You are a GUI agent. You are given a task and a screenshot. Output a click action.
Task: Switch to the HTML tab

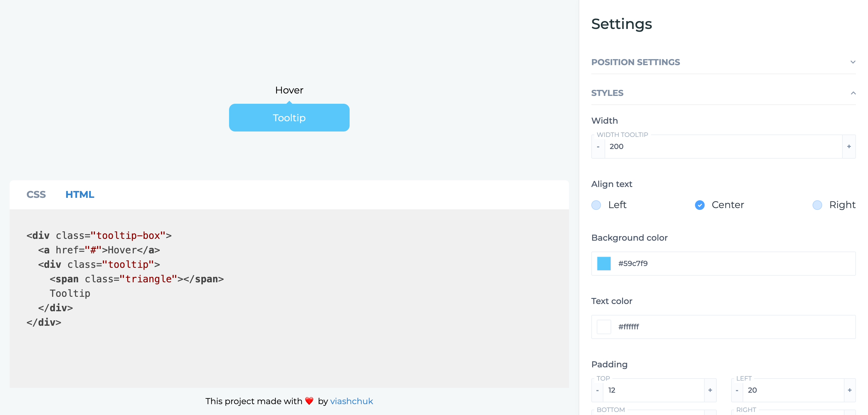(x=80, y=195)
